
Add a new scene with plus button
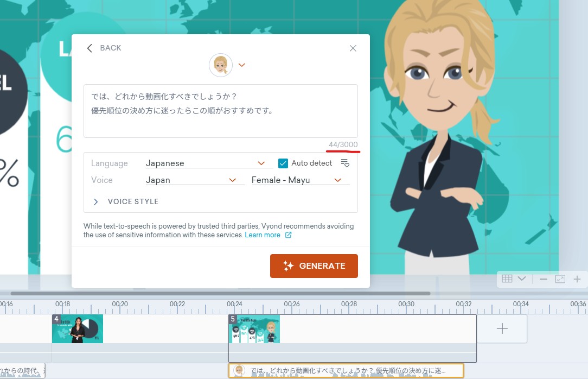[x=502, y=329]
